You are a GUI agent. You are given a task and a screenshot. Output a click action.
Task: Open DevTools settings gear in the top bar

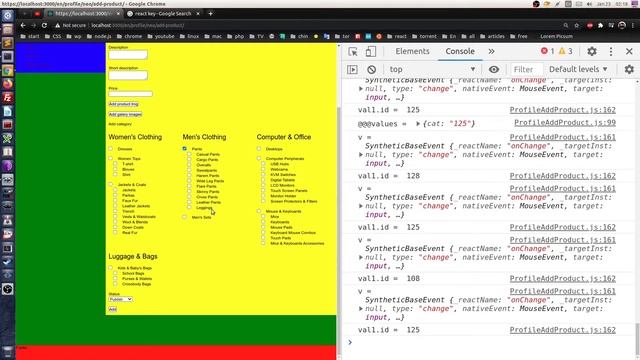(x=592, y=51)
